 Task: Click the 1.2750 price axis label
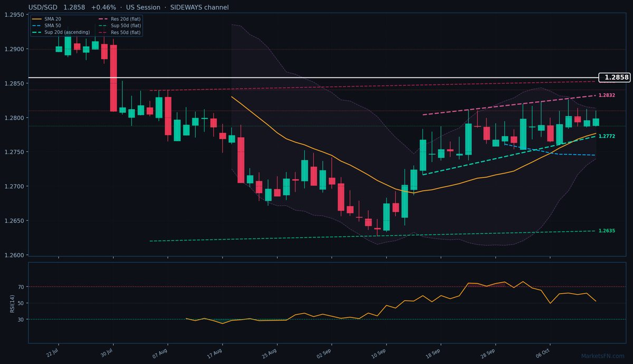[x=14, y=152]
